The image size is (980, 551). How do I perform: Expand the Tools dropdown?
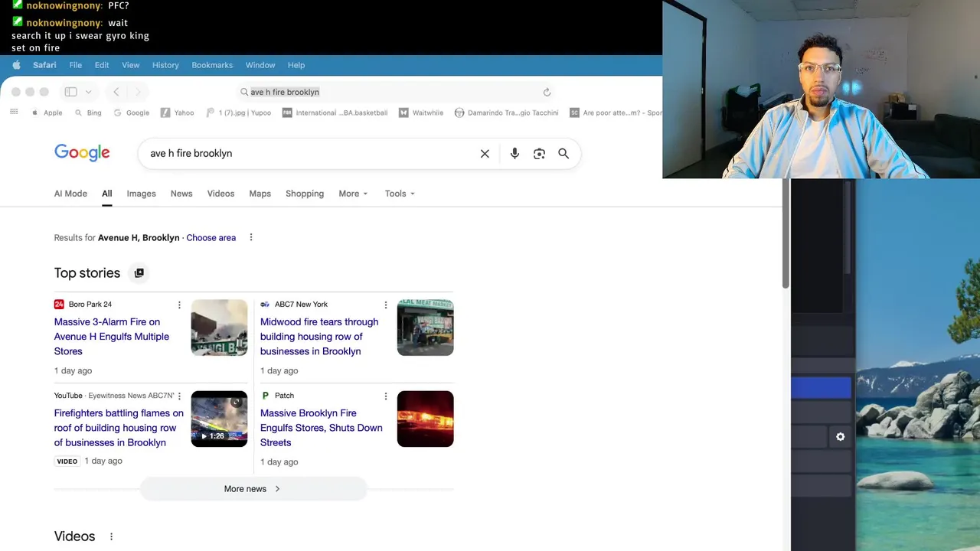tap(400, 194)
